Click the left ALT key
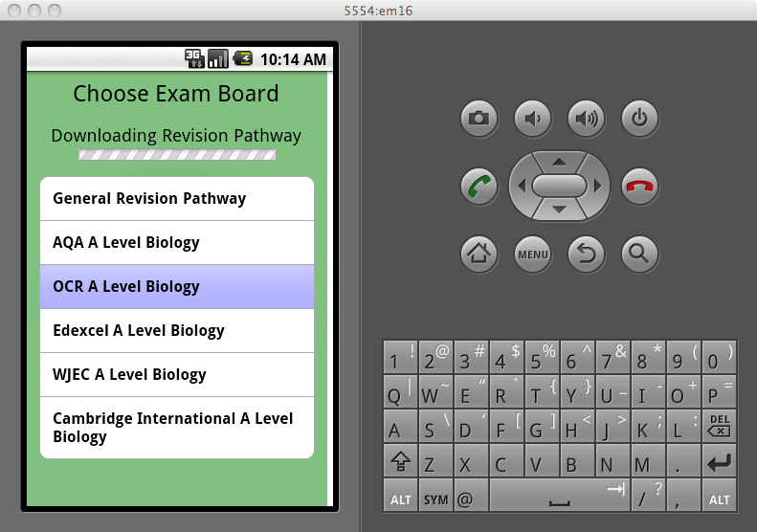 tap(401, 496)
